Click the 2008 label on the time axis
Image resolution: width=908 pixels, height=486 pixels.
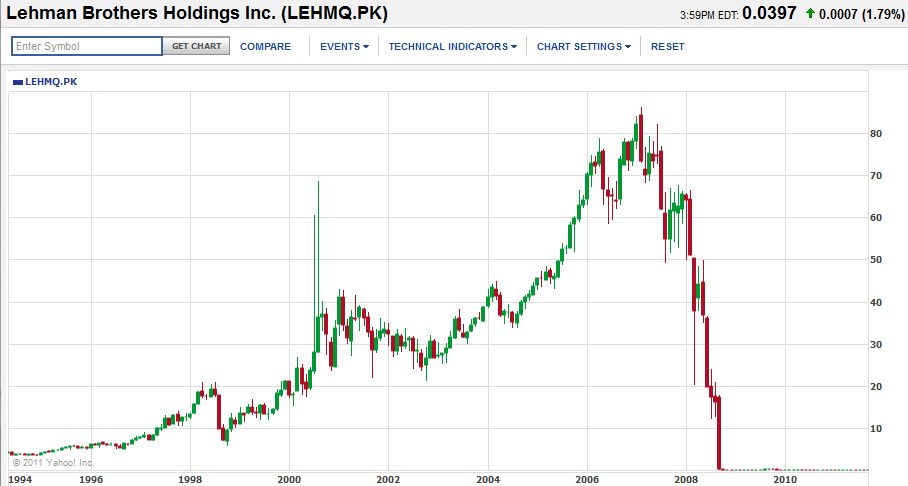click(686, 480)
